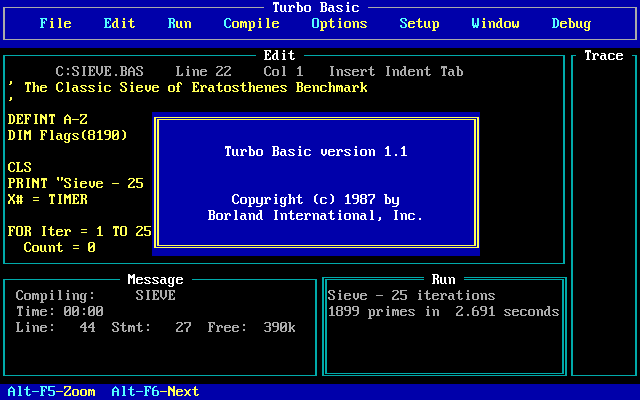This screenshot has width=640, height=400.
Task: Click 'Borland International, Inc.' text
Action: click(x=315, y=215)
